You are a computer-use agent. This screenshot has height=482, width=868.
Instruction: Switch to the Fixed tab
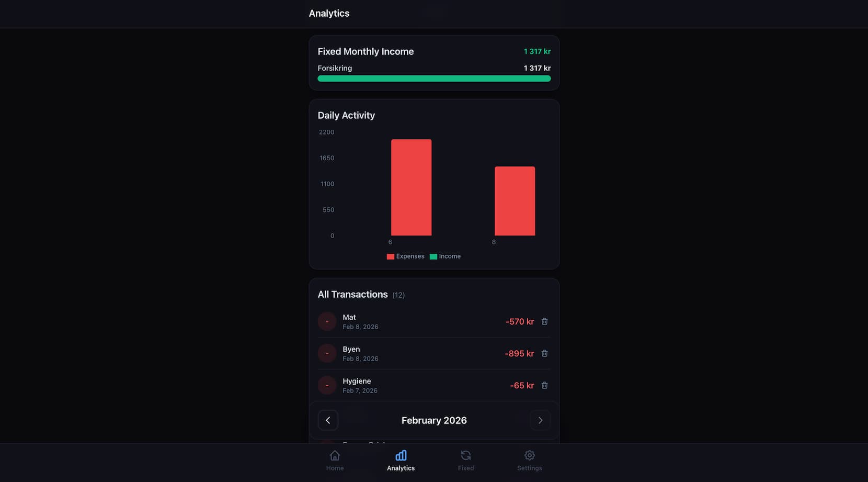465,461
